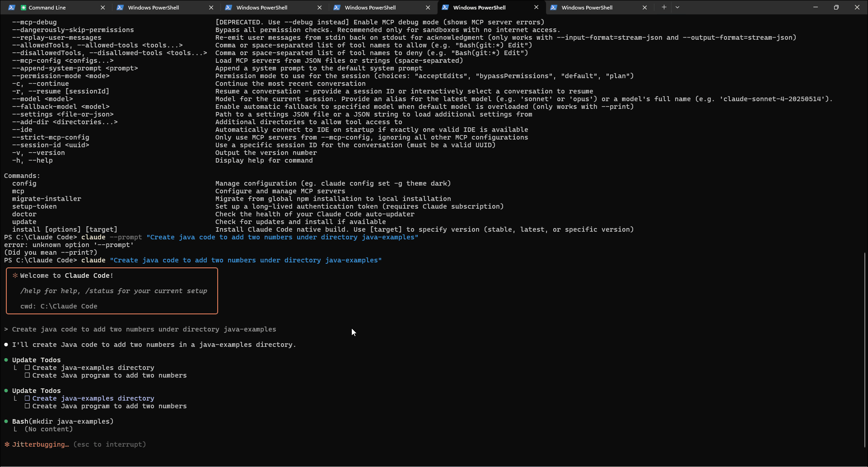Switch to the Command Line tab

pos(56,7)
